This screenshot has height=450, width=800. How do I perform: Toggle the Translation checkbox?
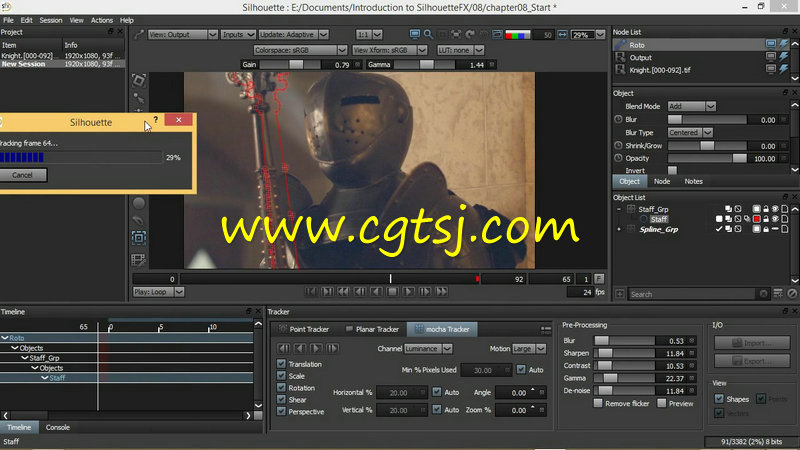pos(281,364)
